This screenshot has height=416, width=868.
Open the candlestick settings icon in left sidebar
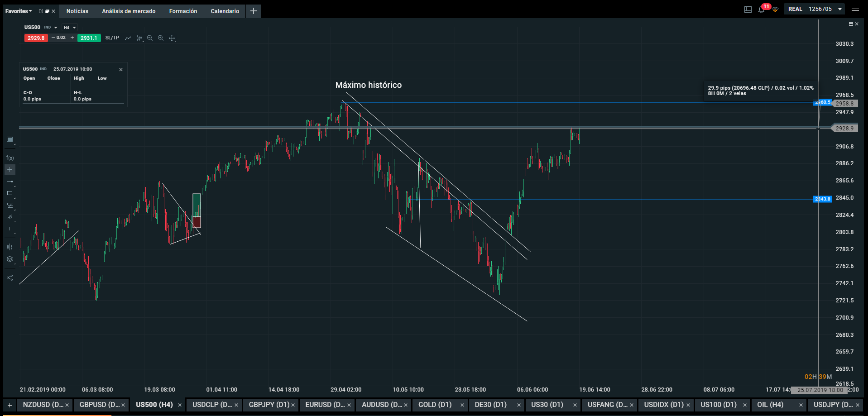pyautogui.click(x=10, y=247)
